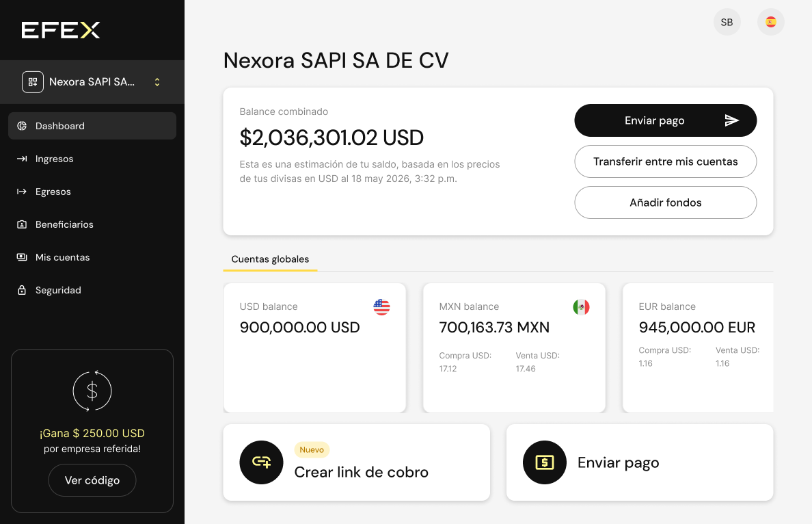This screenshot has width=812, height=524.
Task: Open Dashboard in the sidebar
Action: pyautogui.click(x=92, y=126)
